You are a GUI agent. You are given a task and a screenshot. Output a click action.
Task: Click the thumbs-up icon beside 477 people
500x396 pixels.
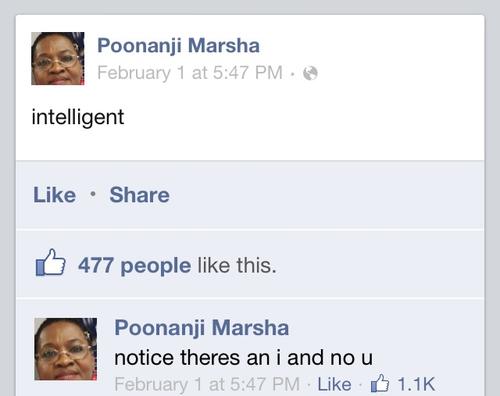tap(50, 262)
